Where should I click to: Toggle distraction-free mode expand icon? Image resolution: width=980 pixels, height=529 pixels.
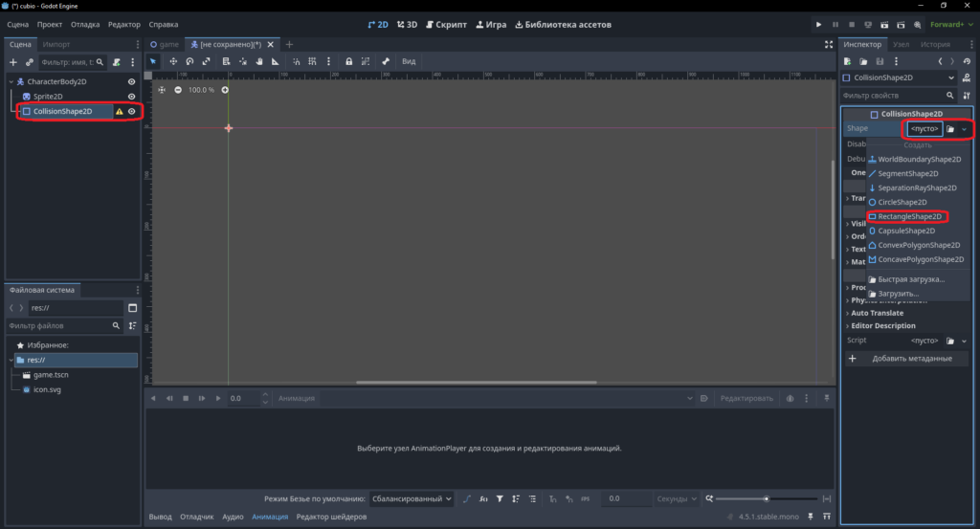pos(829,44)
